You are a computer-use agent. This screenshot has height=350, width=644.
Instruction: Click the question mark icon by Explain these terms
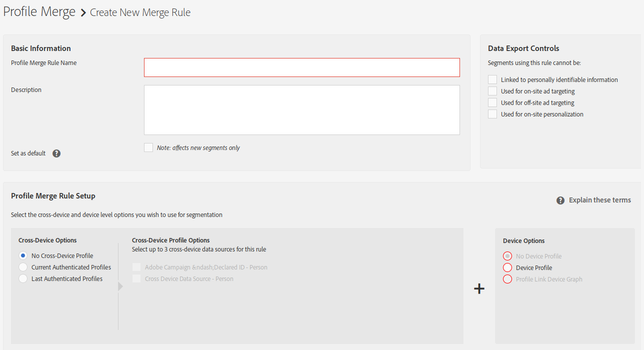[x=560, y=200]
